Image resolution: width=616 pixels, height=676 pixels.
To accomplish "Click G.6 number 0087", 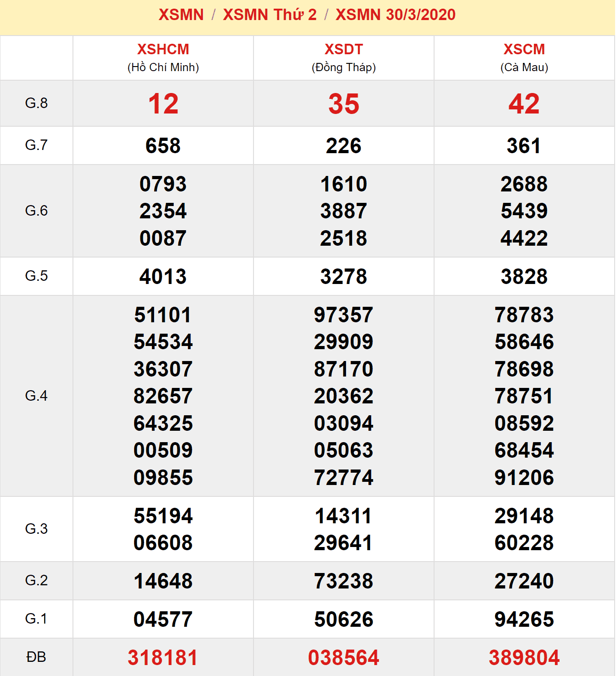I will coord(163,238).
